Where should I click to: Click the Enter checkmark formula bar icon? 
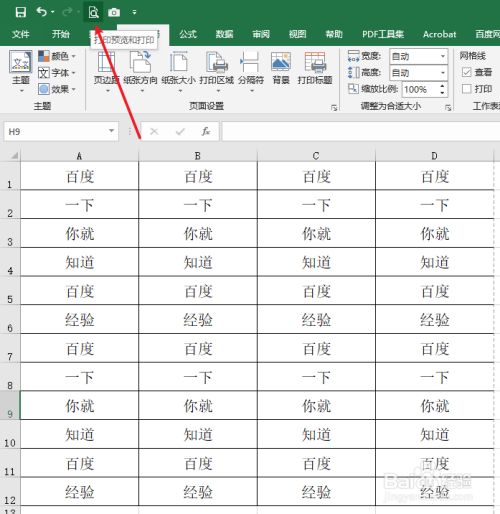pyautogui.click(x=180, y=131)
